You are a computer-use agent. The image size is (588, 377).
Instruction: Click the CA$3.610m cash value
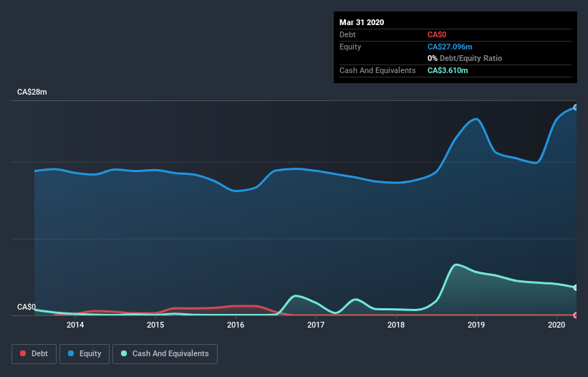click(x=448, y=70)
